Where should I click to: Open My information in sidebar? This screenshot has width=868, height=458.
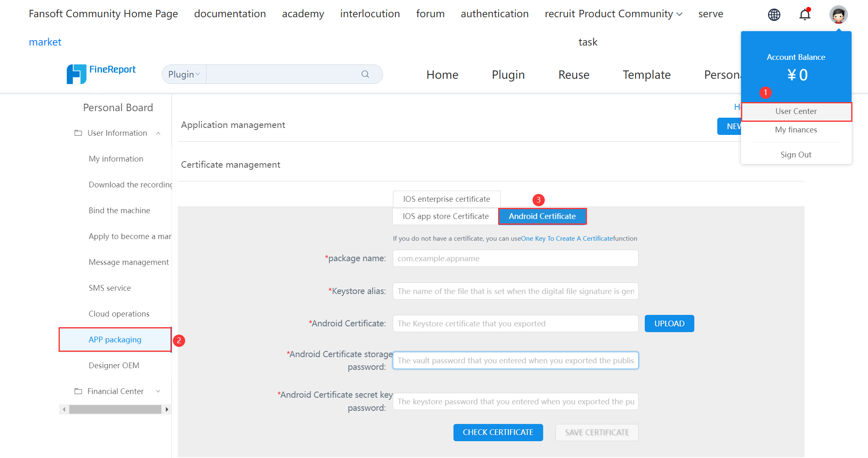(116, 159)
